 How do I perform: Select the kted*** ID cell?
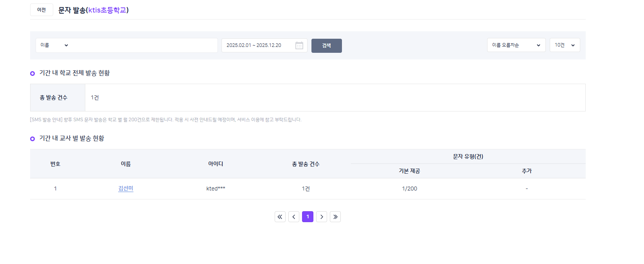216,189
